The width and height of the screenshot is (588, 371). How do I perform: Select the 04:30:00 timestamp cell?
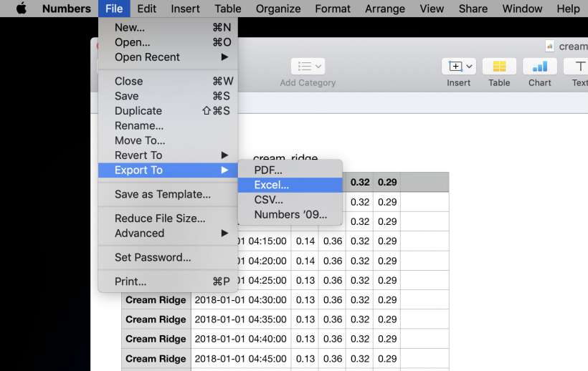click(x=240, y=300)
